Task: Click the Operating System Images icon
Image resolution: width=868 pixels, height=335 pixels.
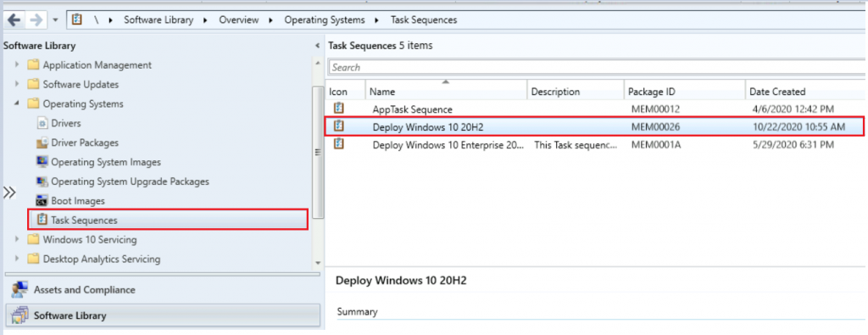Action: click(x=42, y=162)
